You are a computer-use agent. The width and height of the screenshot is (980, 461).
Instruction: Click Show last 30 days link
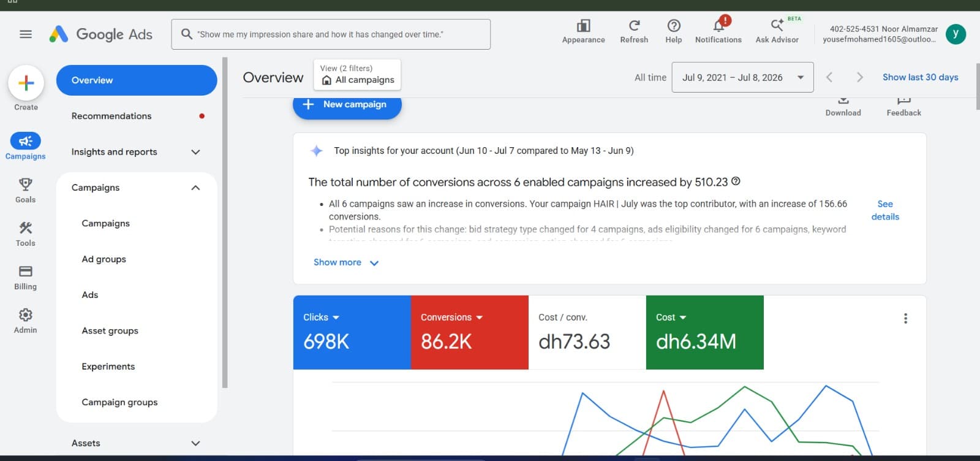click(x=920, y=77)
